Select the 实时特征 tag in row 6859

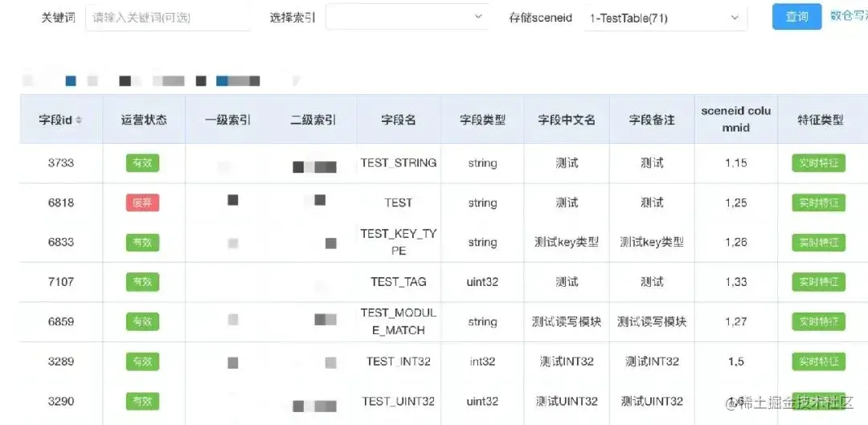[819, 321]
